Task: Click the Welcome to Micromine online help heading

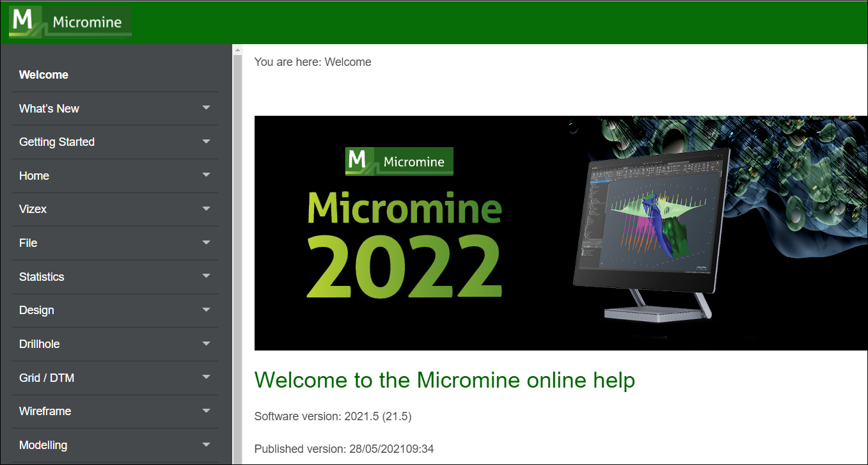Action: pyautogui.click(x=445, y=380)
